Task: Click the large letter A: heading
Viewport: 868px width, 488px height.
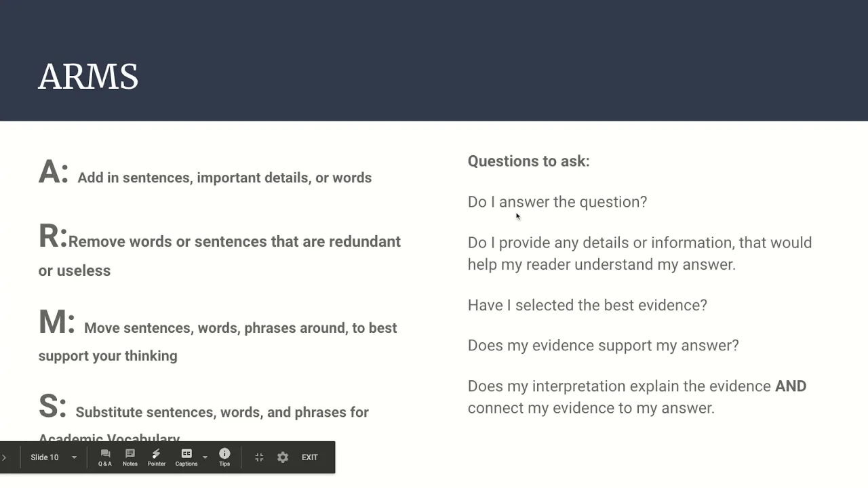Action: [54, 172]
